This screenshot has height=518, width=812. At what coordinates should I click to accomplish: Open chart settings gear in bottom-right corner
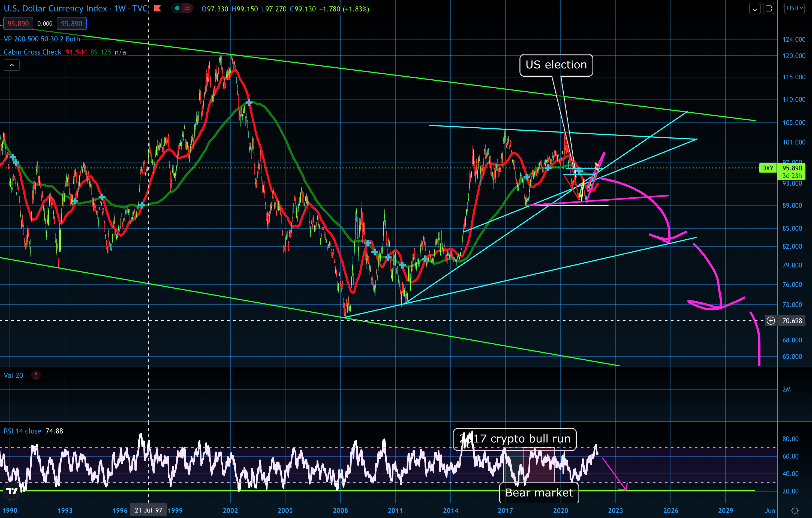[795, 510]
